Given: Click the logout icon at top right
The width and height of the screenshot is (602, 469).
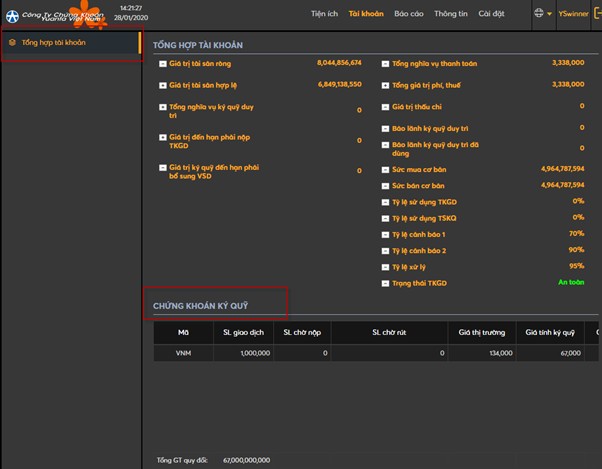Looking at the screenshot, I should [596, 14].
